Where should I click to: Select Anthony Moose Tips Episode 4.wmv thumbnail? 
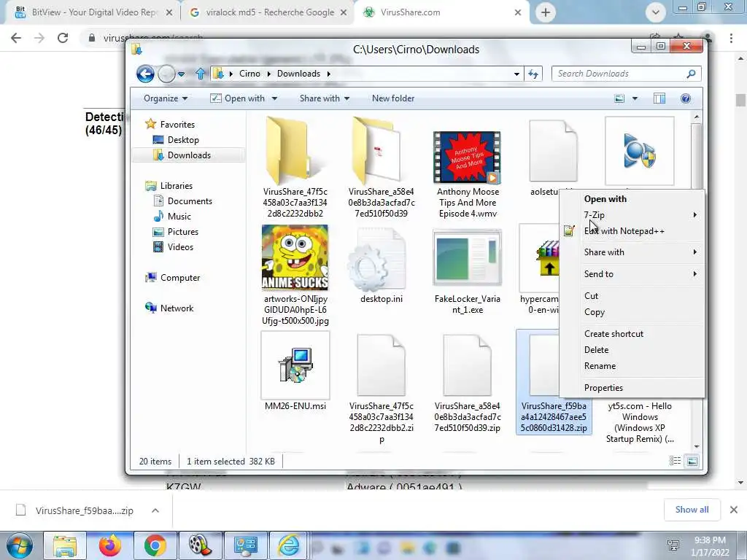click(x=467, y=157)
